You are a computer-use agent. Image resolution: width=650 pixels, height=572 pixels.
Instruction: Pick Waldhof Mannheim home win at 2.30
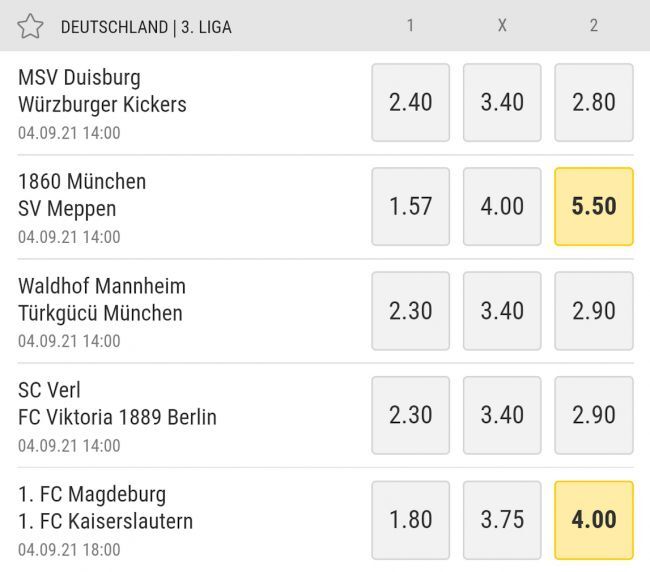(410, 310)
